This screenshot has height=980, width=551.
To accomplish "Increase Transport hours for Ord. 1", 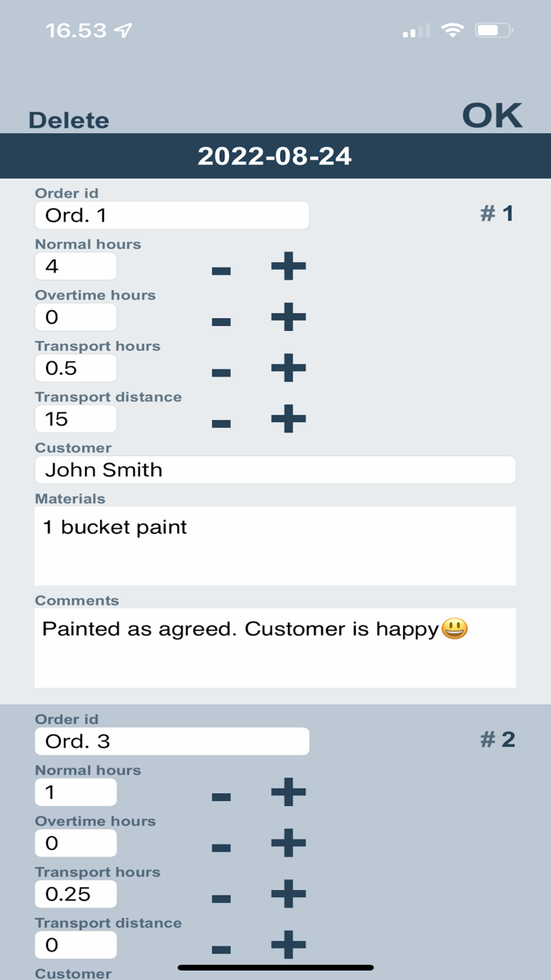I will click(287, 368).
